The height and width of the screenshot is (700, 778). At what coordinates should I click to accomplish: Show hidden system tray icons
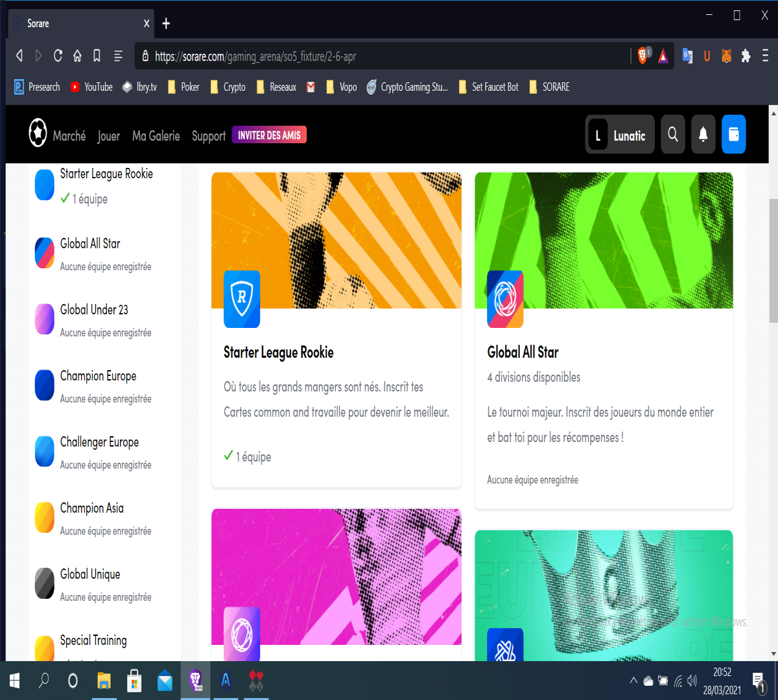pyautogui.click(x=633, y=681)
